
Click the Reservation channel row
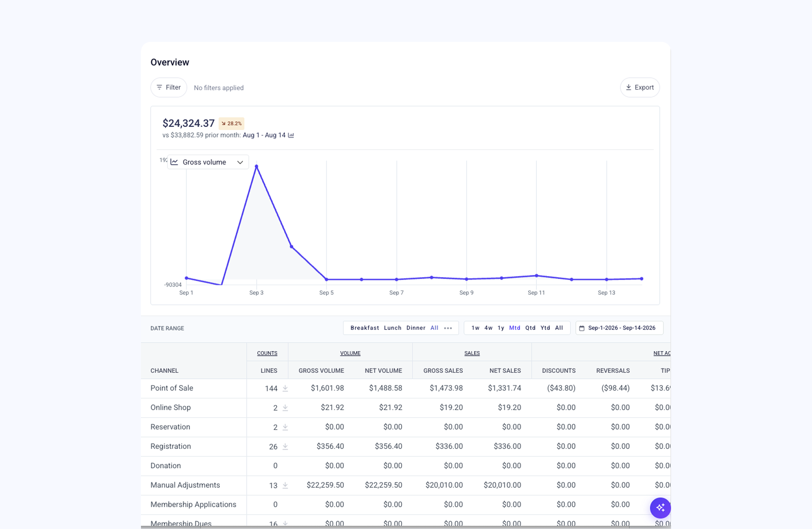click(x=406, y=427)
